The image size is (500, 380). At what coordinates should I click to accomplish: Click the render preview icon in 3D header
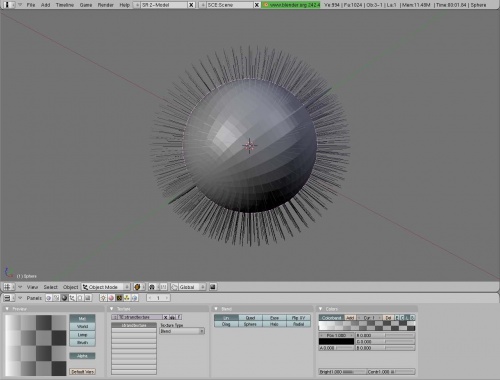[x=213, y=287]
